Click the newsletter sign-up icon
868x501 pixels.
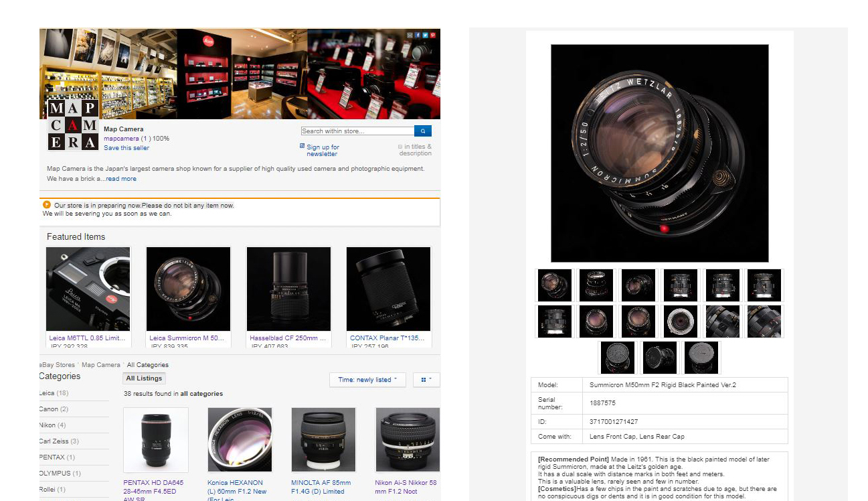(302, 146)
